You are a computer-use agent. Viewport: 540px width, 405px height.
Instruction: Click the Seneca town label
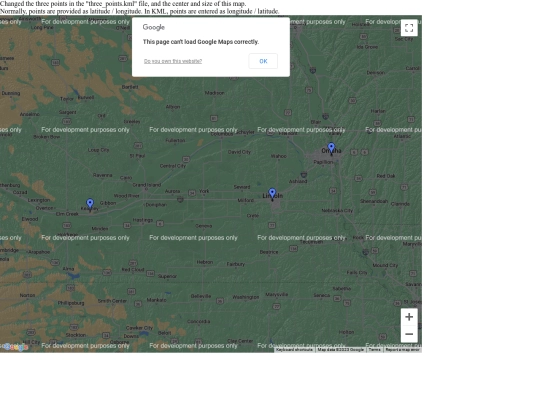coord(322,295)
